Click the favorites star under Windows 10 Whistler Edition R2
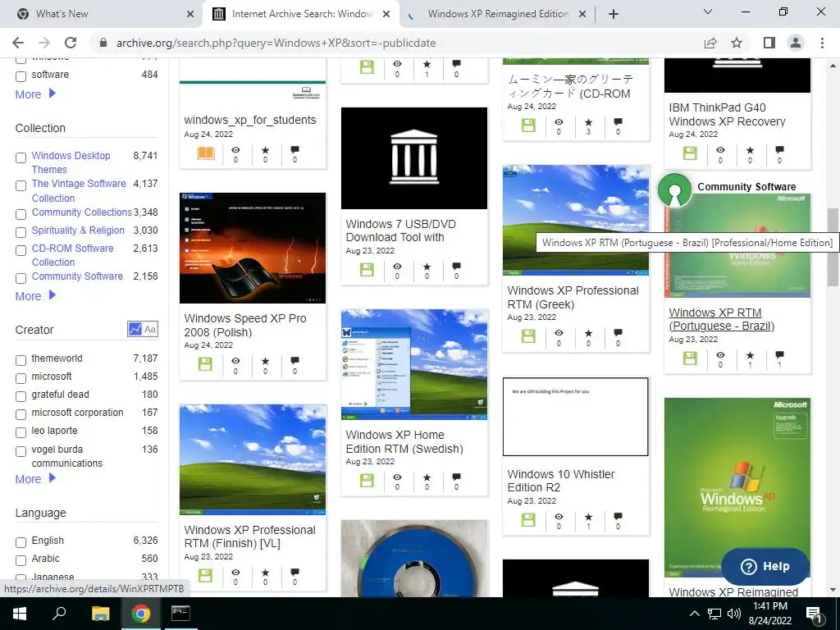This screenshot has height=630, width=840. click(x=588, y=517)
